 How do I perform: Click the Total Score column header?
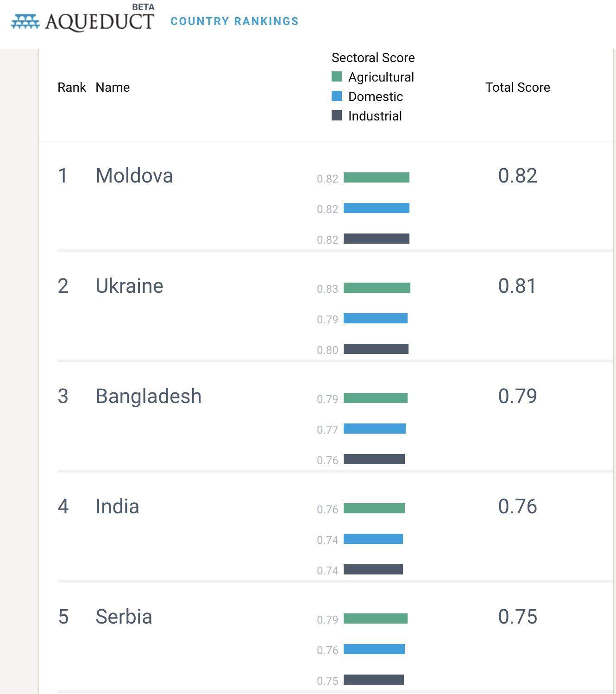pyautogui.click(x=517, y=87)
